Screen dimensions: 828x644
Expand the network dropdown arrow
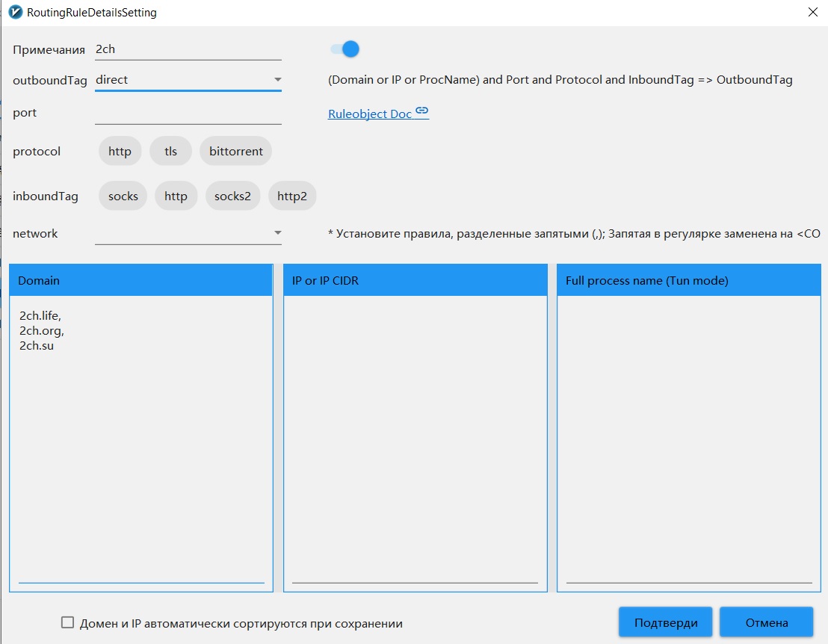tap(277, 233)
